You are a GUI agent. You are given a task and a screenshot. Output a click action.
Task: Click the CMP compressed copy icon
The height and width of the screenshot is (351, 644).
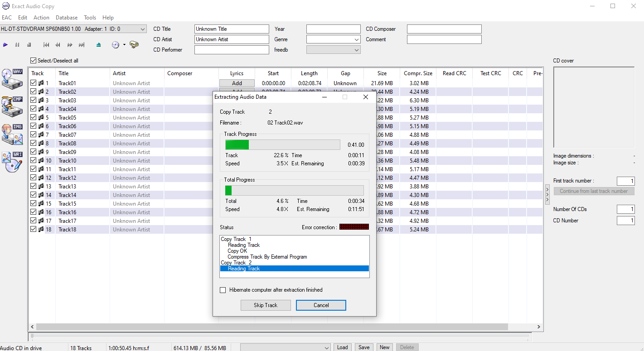coord(12,107)
